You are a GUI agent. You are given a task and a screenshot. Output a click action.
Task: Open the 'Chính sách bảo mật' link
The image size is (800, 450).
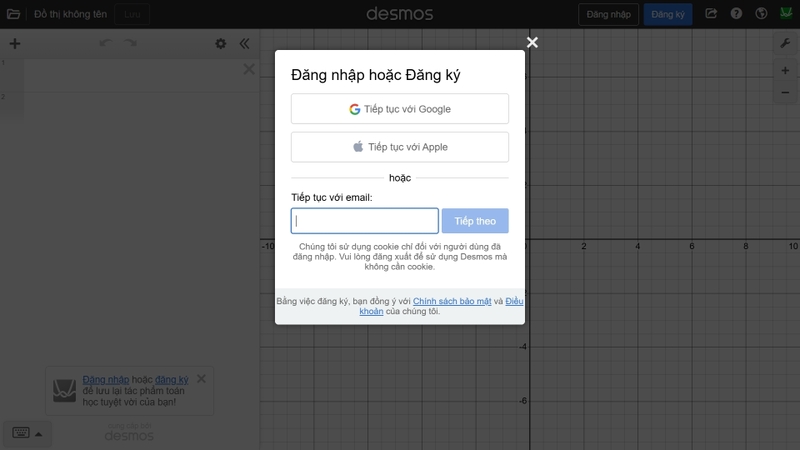[x=452, y=301]
